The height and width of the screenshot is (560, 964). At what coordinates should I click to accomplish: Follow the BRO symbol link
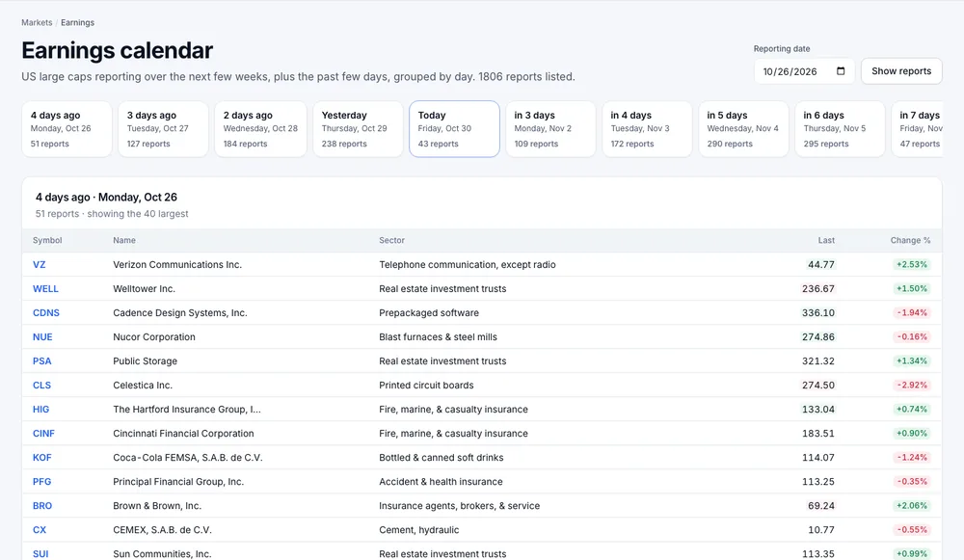(42, 506)
